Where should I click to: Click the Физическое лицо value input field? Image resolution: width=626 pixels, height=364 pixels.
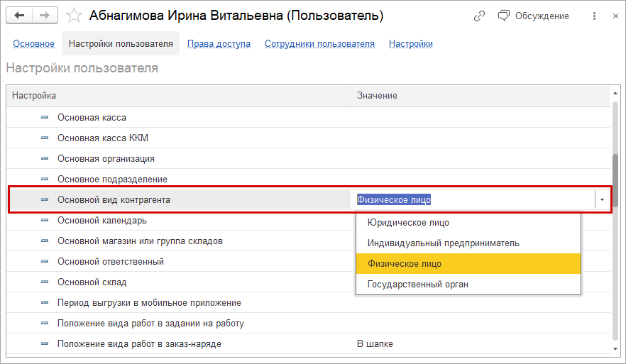tap(473, 200)
